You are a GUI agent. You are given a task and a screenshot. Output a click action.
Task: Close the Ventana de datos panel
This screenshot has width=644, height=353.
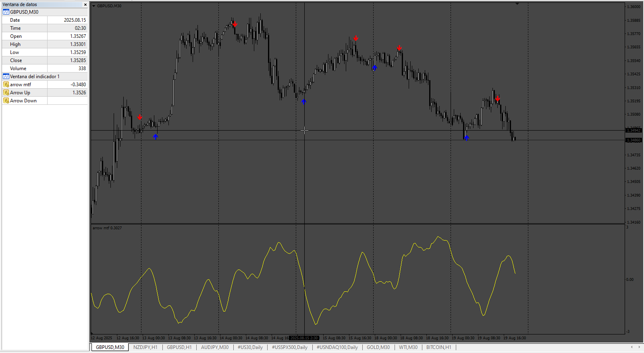(85, 4)
